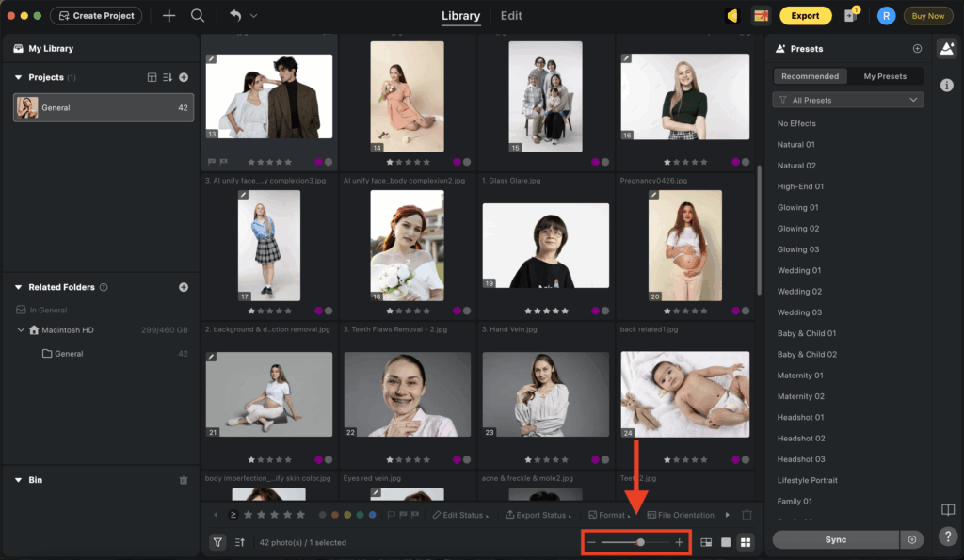The width and height of the screenshot is (964, 560).
Task: Open the Export Status filter dropdown
Action: [x=538, y=515]
